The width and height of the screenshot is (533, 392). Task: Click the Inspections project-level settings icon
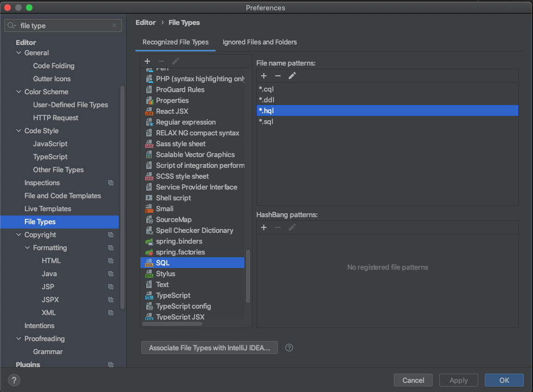(111, 183)
